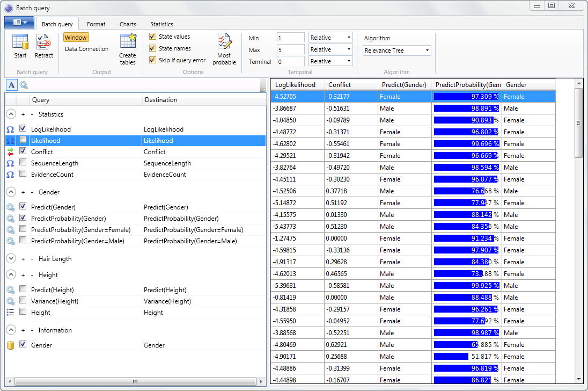Click the Omega icon beside Likelihood
Image resolution: width=588 pixels, height=391 pixels.
[x=11, y=140]
